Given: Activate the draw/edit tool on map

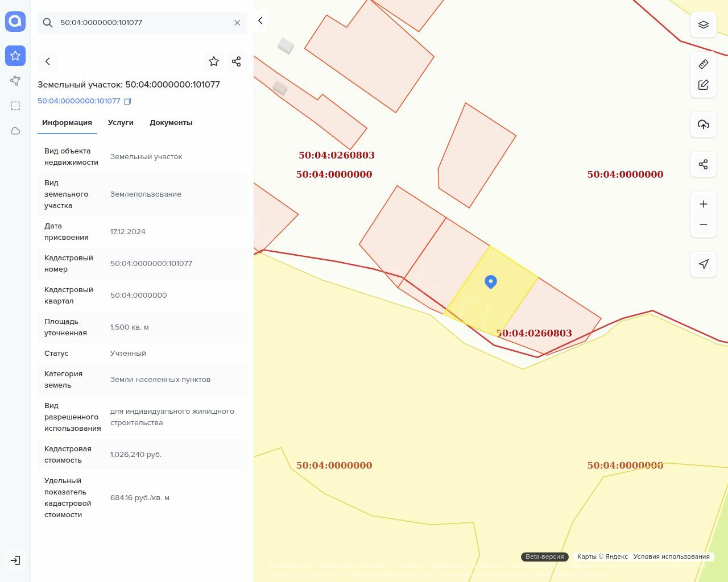Looking at the screenshot, I should pyautogui.click(x=704, y=85).
